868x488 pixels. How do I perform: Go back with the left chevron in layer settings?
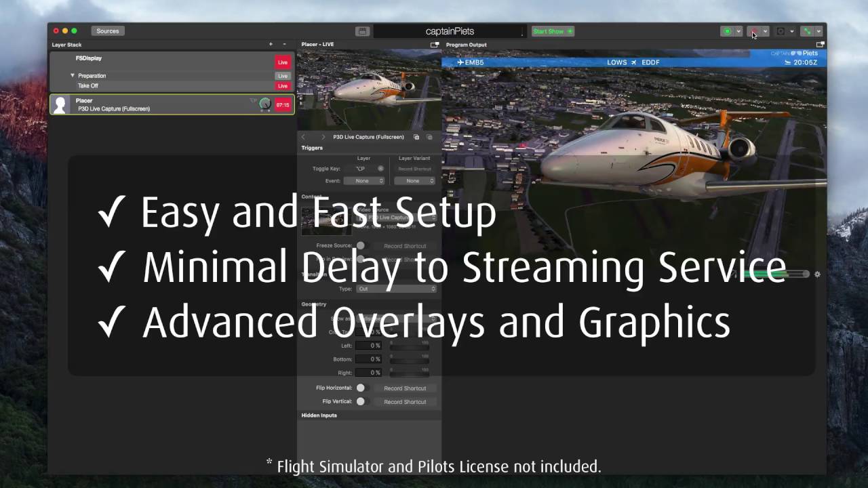(303, 137)
